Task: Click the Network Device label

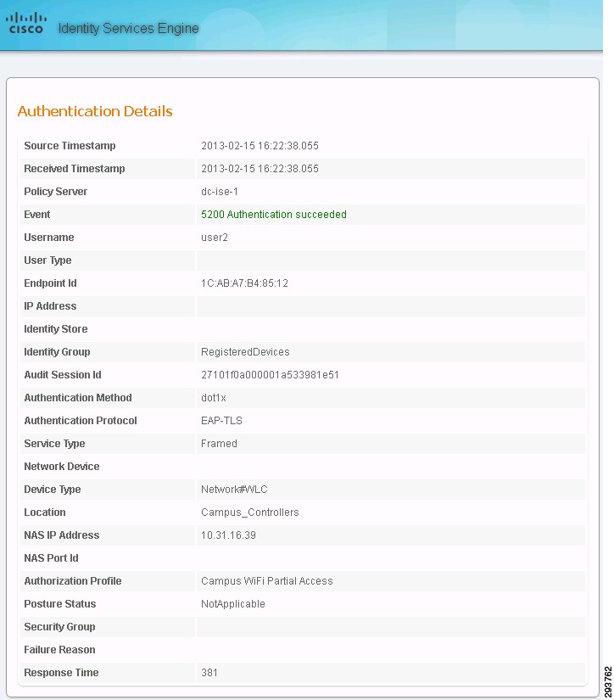Action: click(62, 467)
